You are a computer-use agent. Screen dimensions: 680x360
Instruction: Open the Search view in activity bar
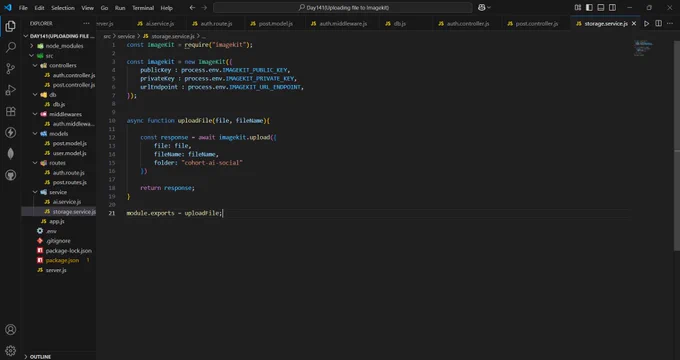coord(10,47)
